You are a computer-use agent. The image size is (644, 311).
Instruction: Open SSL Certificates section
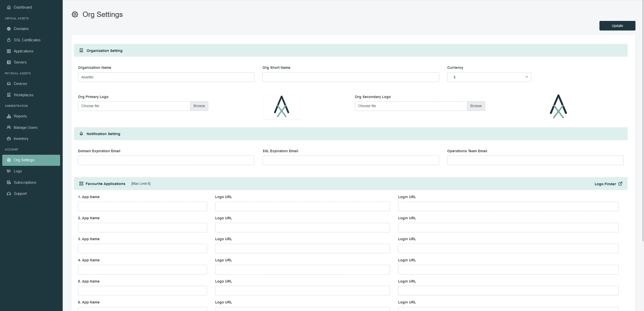coord(31,40)
